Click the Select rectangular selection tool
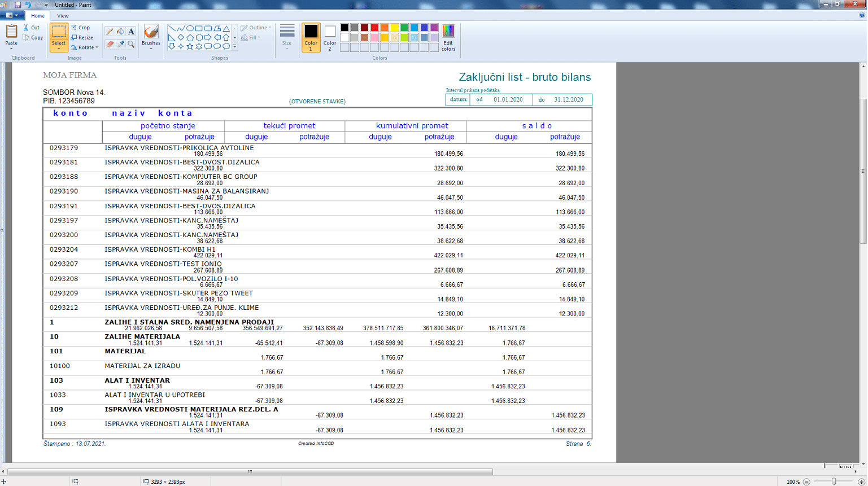Image resolution: width=868 pixels, height=486 pixels. (x=59, y=32)
